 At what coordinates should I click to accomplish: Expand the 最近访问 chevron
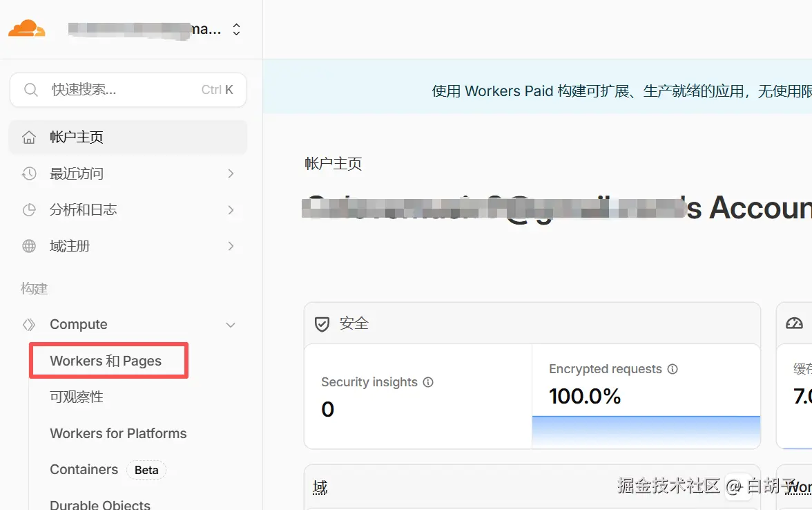point(231,173)
